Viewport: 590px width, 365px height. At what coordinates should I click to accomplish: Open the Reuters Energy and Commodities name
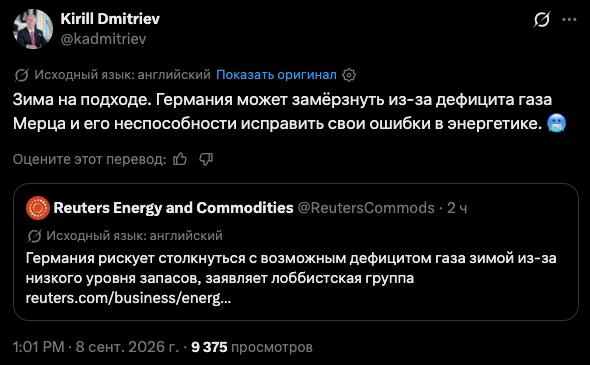[173, 208]
